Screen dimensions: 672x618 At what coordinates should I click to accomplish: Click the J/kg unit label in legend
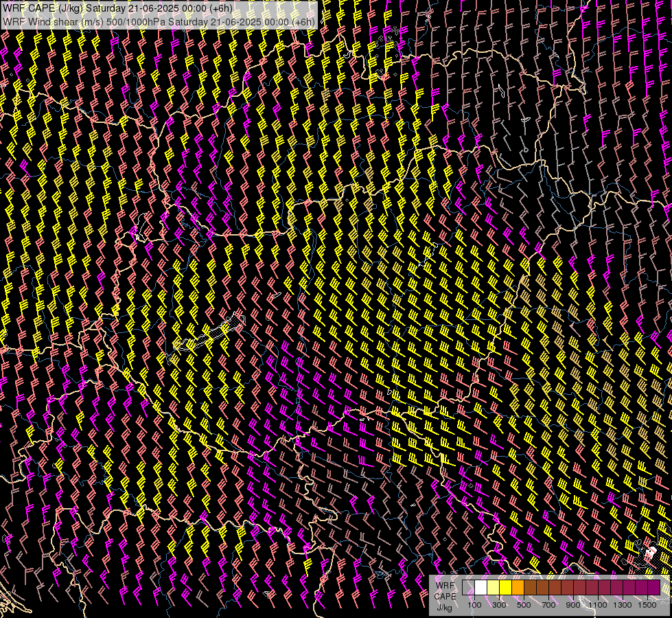tap(445, 608)
